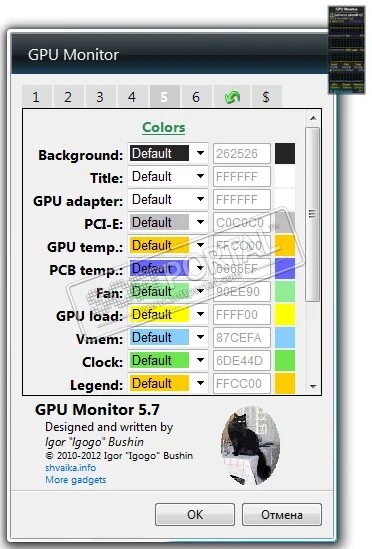Open settings tab 3
The width and height of the screenshot is (372, 549).
coord(100,97)
